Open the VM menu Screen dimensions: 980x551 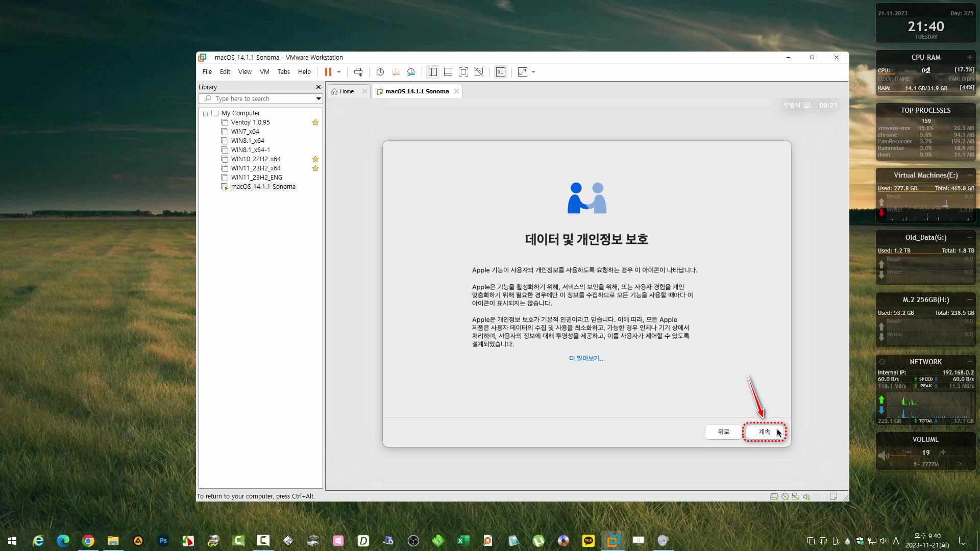click(x=264, y=72)
